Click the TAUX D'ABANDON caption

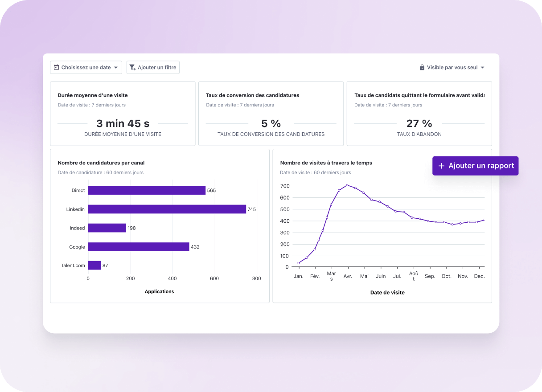pos(419,134)
